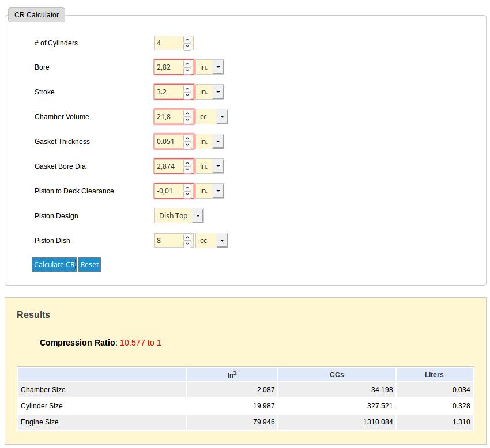Open the Chamber Volume unit dropdown
The image size is (490, 448).
coord(212,117)
